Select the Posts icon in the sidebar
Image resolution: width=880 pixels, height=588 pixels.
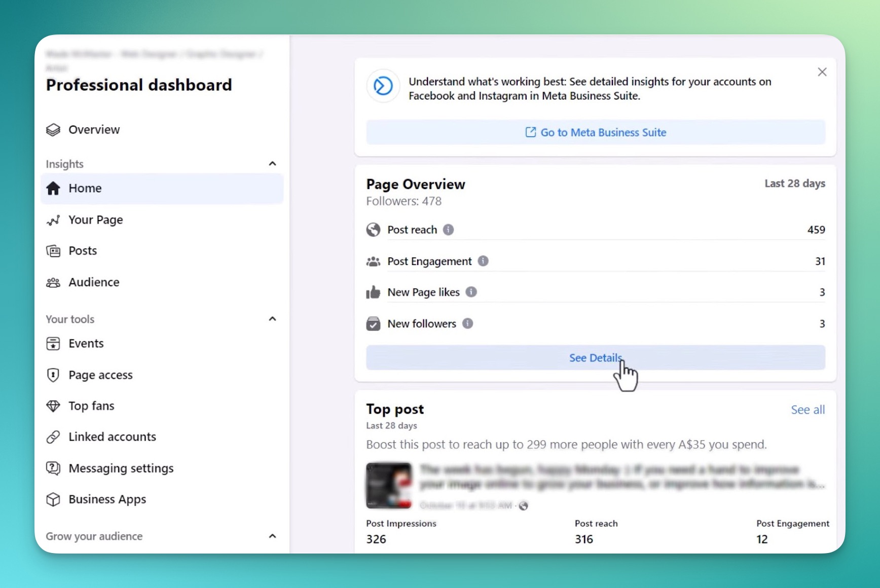[x=54, y=250]
